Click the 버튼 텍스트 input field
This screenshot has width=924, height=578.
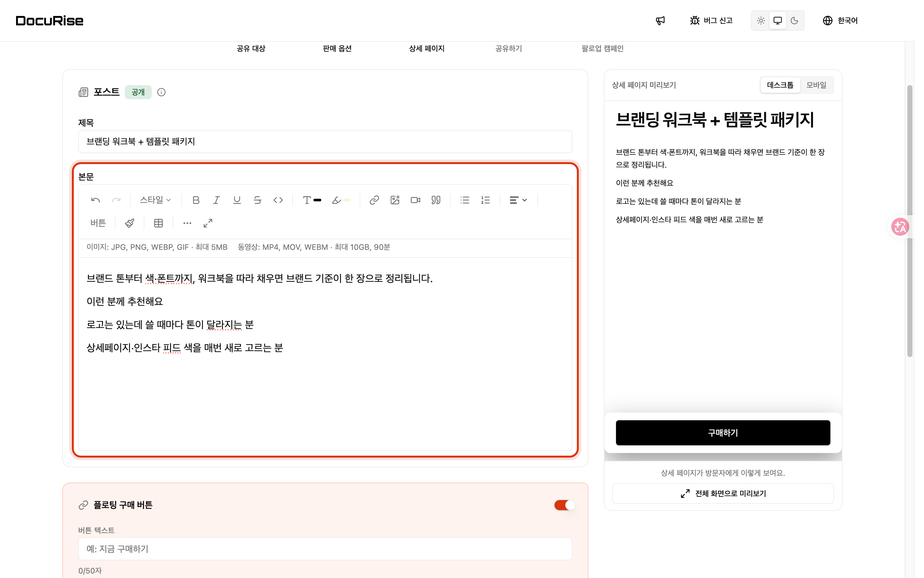(x=325, y=549)
